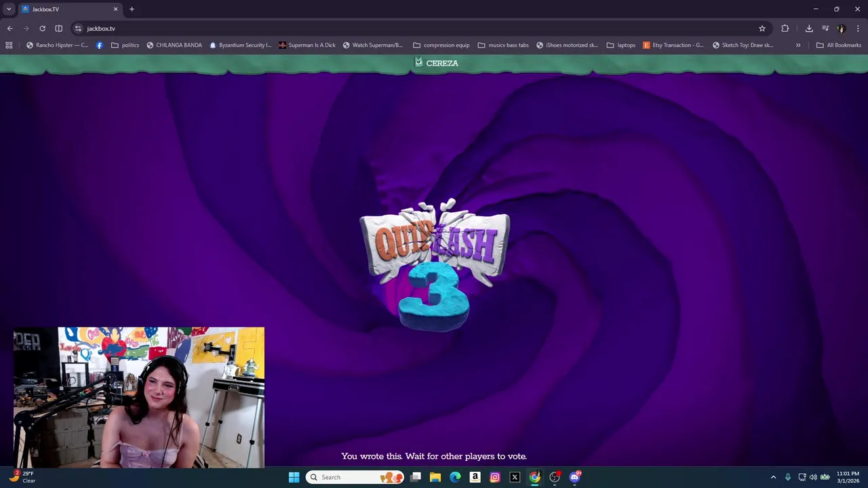Open the Byzantium Security bookmark

tap(240, 45)
